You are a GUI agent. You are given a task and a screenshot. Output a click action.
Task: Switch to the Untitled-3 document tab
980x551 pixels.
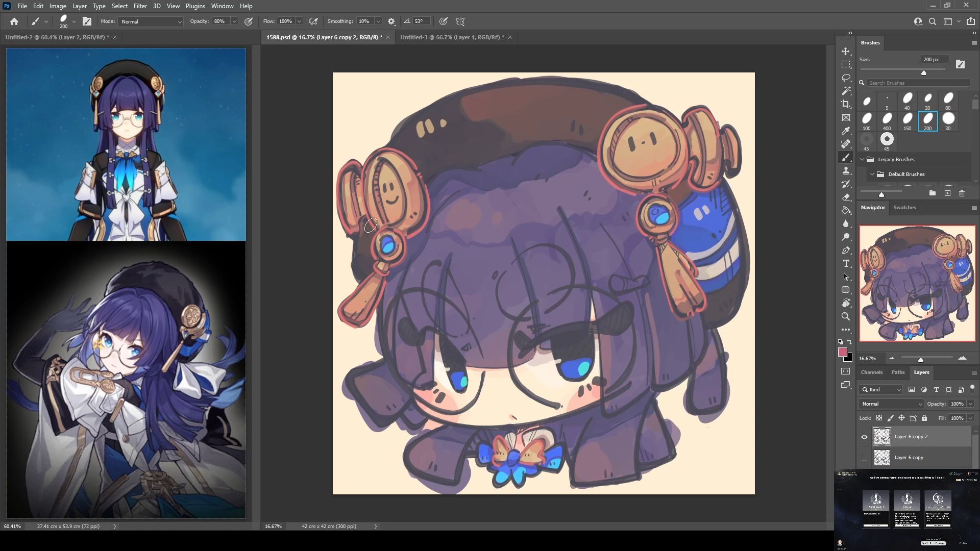coord(452,37)
